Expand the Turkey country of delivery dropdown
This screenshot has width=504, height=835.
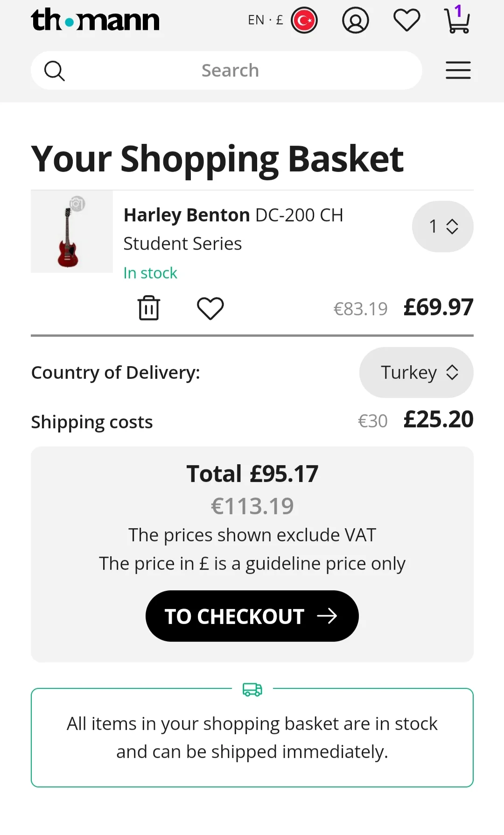(x=416, y=373)
